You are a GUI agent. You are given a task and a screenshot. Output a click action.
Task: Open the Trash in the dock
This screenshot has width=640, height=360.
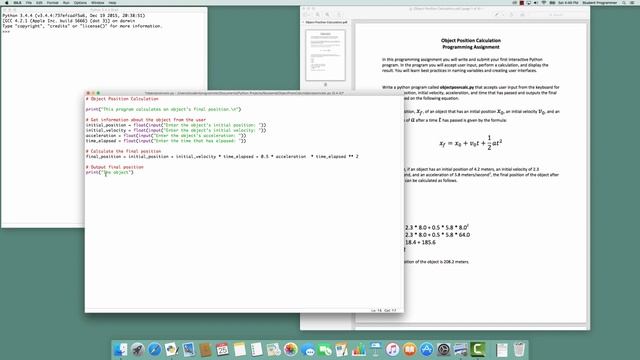click(519, 350)
